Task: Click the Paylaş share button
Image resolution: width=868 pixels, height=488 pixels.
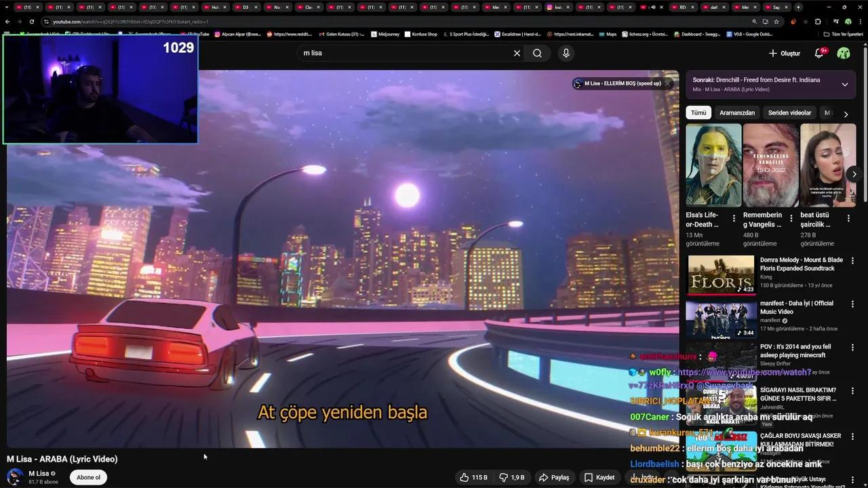Action: (553, 477)
